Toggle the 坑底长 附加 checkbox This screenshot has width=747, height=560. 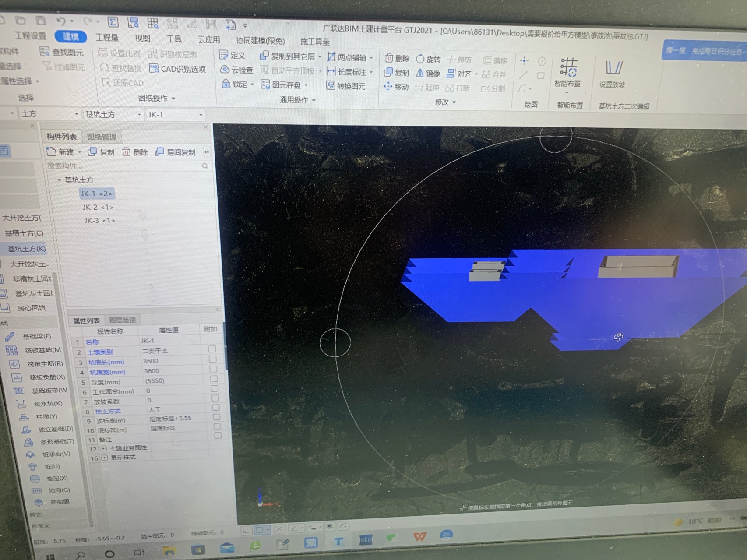tap(213, 359)
